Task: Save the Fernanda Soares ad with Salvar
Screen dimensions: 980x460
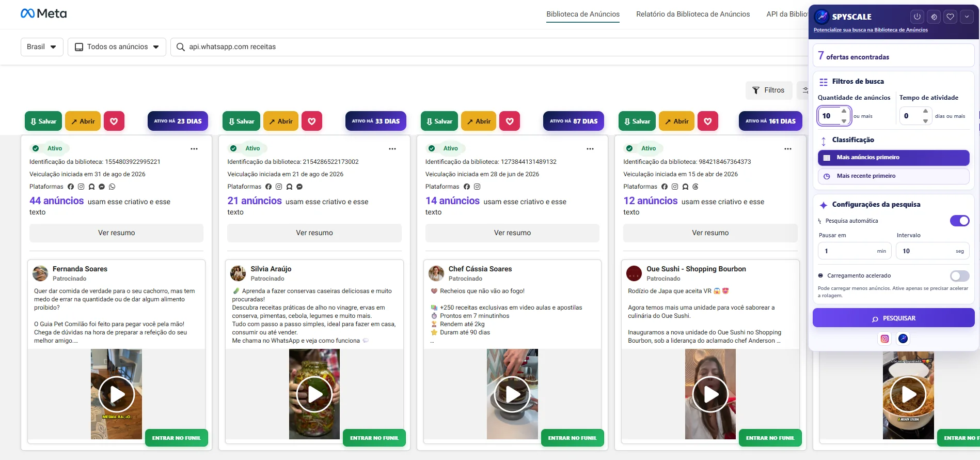Action: [43, 121]
